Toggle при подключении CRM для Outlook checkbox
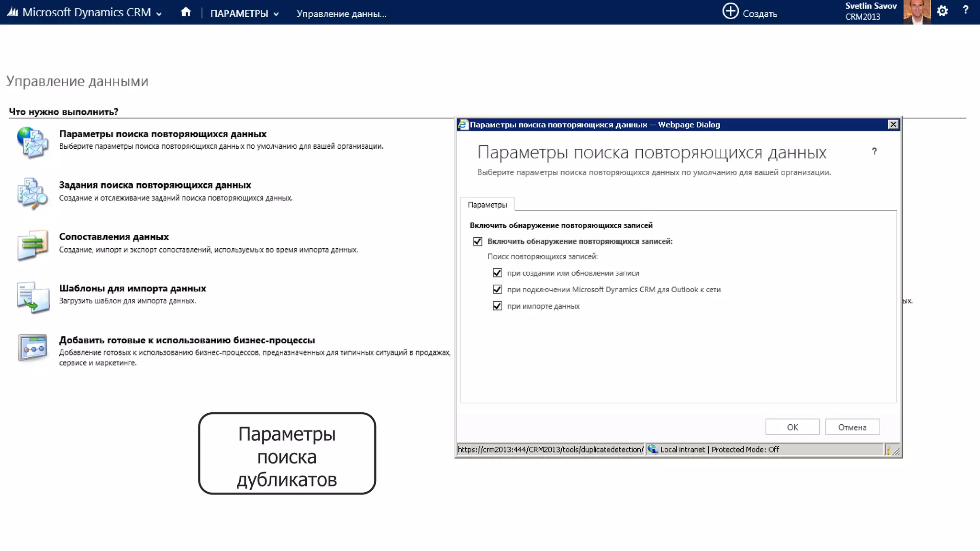980x551 pixels. pos(497,289)
